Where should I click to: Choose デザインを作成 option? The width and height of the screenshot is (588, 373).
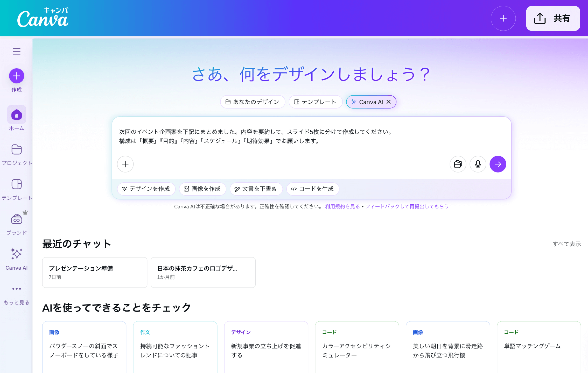pyautogui.click(x=146, y=189)
